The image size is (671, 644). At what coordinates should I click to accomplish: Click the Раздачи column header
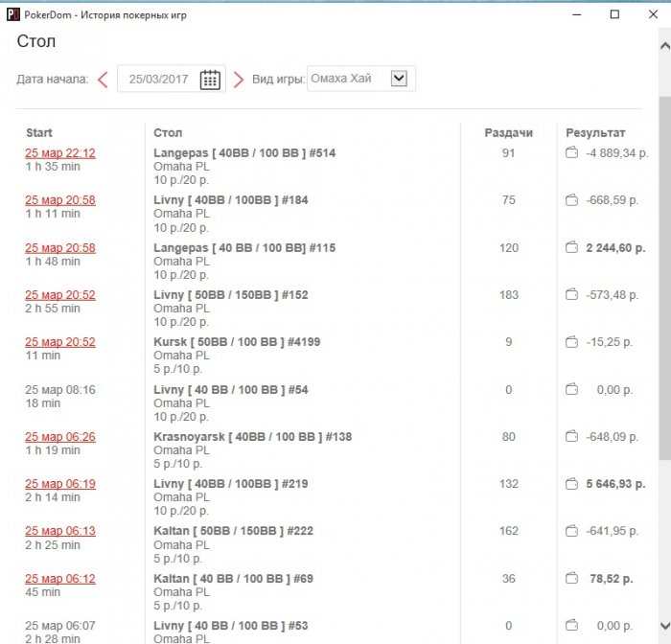508,133
